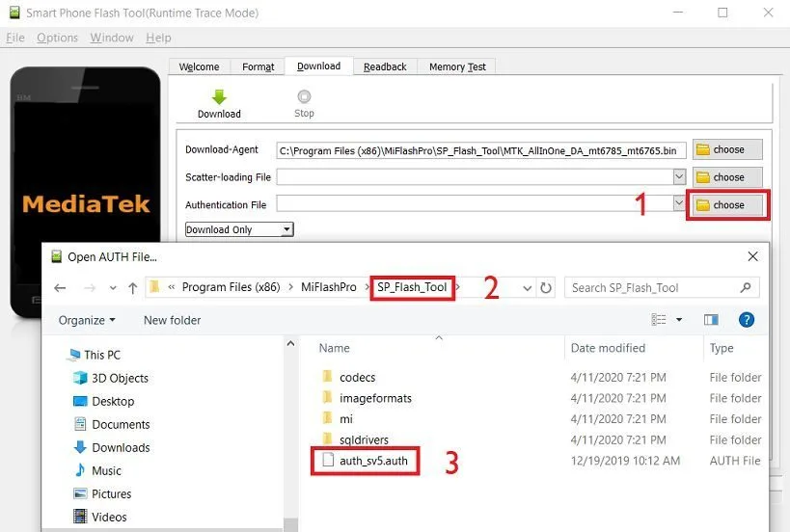The image size is (790, 532).
Task: Sort by the Type column header
Action: (x=722, y=348)
